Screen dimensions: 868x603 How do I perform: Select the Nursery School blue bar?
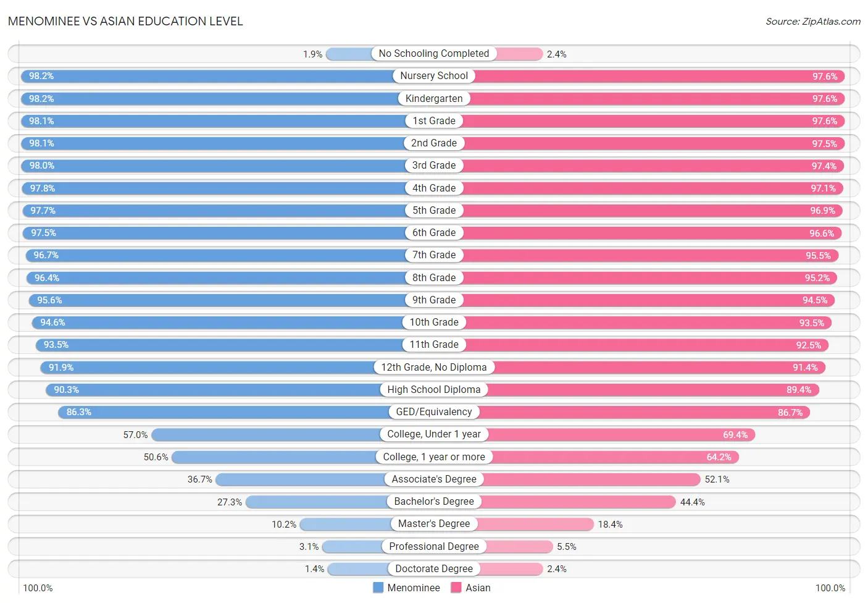227,76
